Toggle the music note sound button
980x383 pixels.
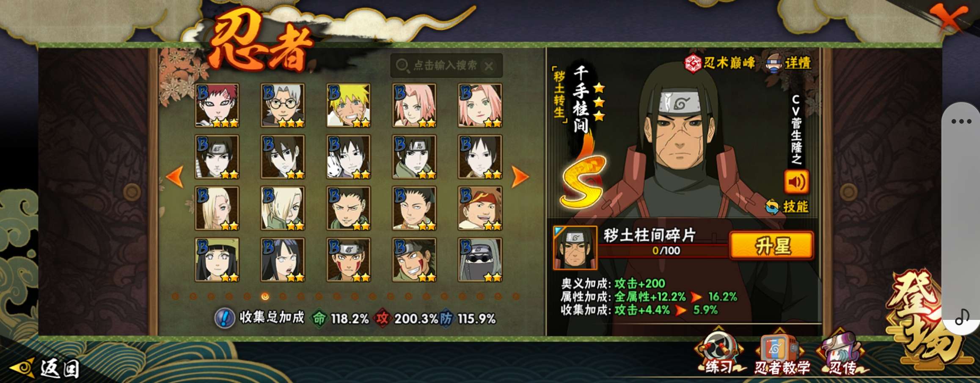[x=962, y=316]
